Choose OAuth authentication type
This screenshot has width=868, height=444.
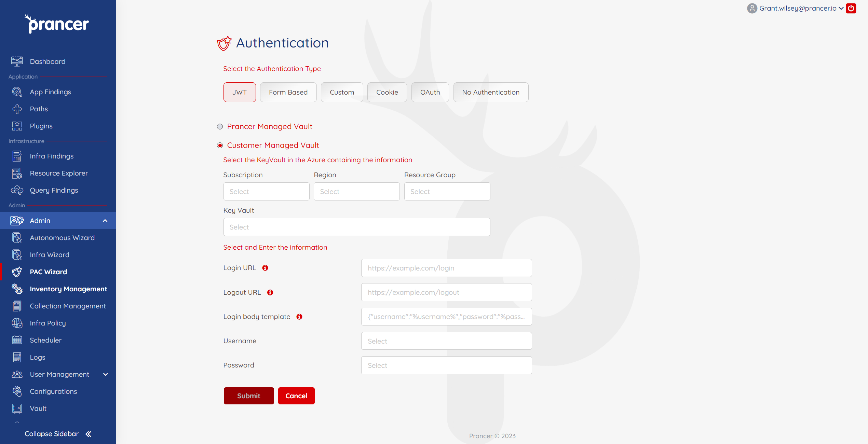(430, 92)
